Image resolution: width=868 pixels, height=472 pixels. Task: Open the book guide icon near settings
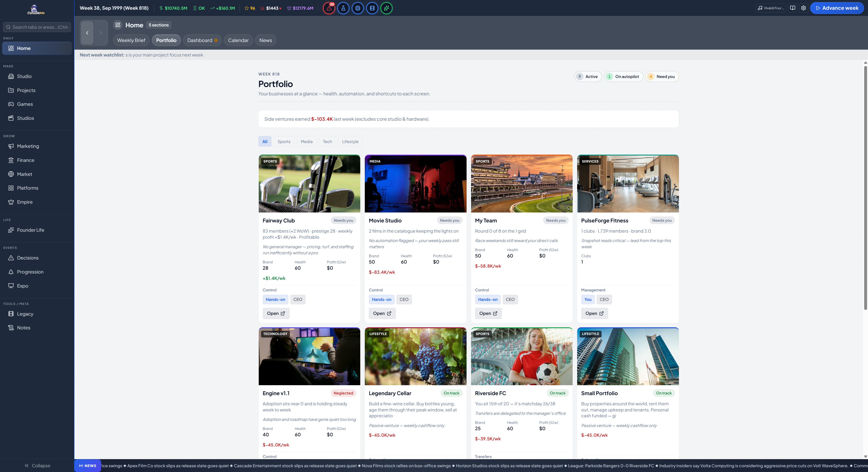click(792, 8)
